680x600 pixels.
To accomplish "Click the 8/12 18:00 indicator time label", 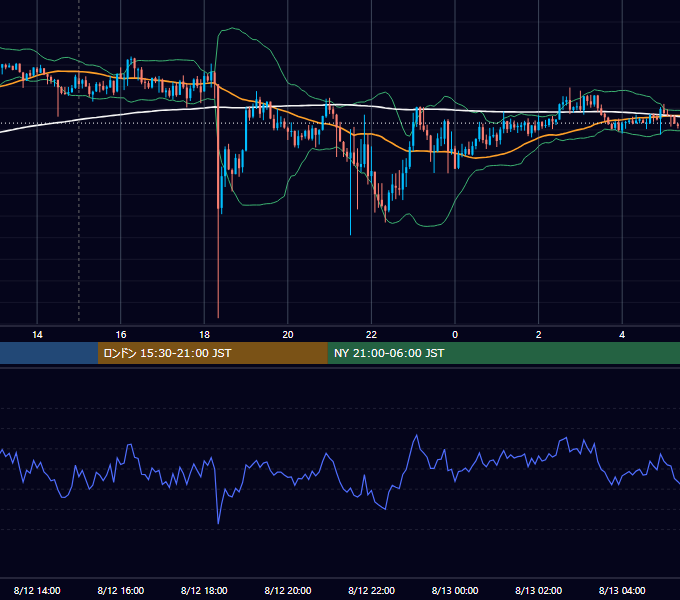I will (204, 590).
